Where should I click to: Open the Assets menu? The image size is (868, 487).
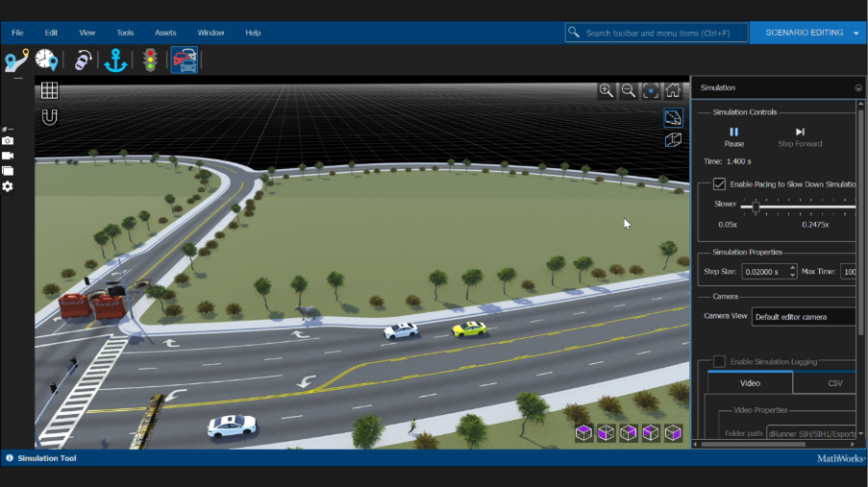[165, 33]
